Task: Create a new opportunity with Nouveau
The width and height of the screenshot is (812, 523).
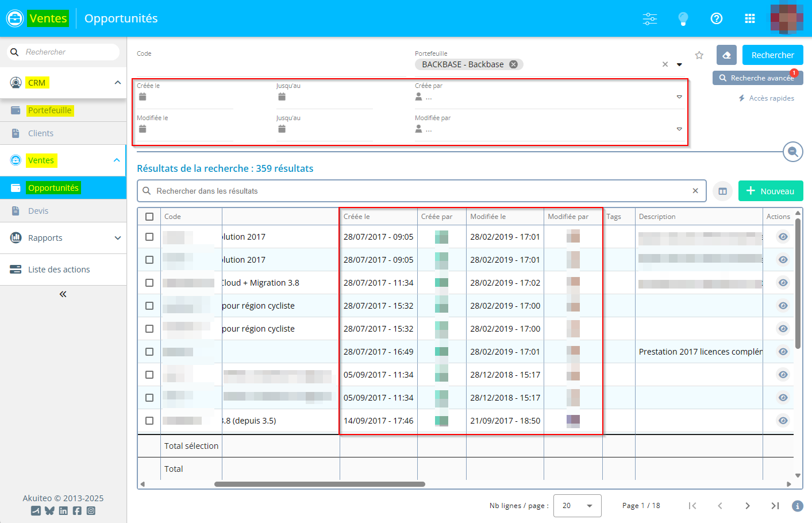Action: (x=770, y=191)
